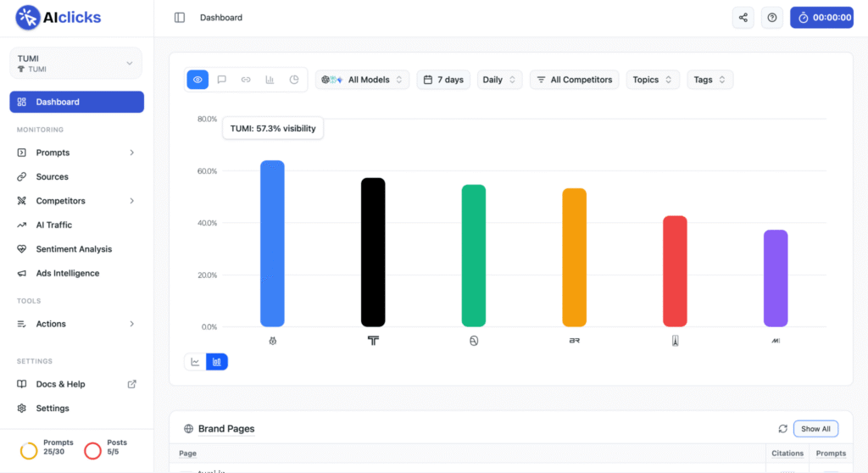868x473 pixels.
Task: Click the brand logo under the blue bar
Action: coord(272,341)
